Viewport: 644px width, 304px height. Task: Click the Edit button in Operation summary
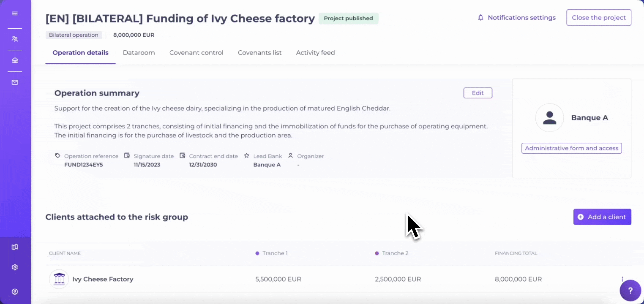tap(478, 93)
